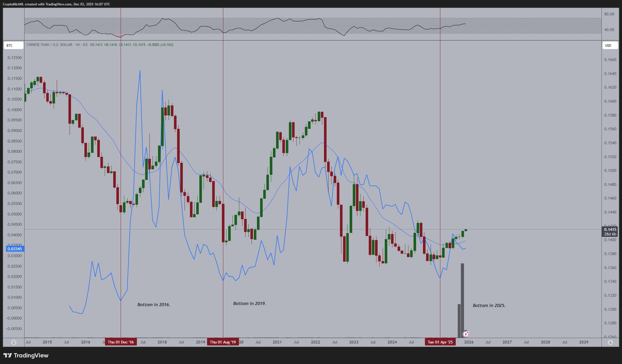622x364 pixels.
Task: Click the blue 0.03345 price label on the left axis
Action: (x=15, y=249)
